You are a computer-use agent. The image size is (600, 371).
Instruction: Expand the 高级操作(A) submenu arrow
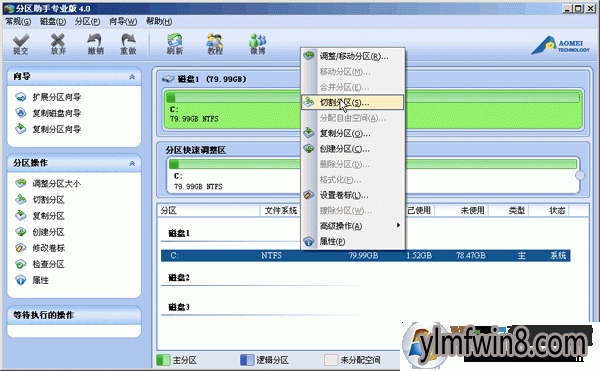pos(398,225)
